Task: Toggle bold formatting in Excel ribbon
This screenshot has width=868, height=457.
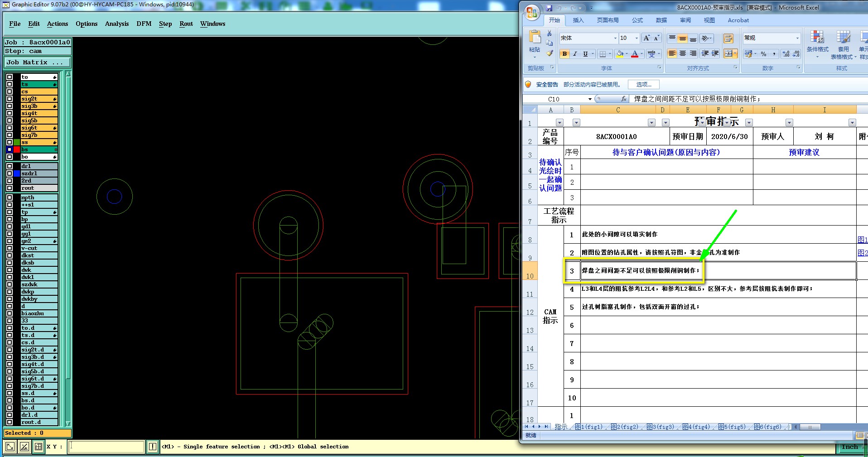Action: 564,54
